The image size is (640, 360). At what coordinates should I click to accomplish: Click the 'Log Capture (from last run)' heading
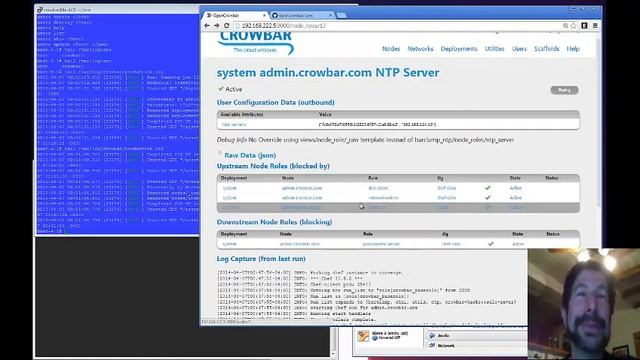261,259
